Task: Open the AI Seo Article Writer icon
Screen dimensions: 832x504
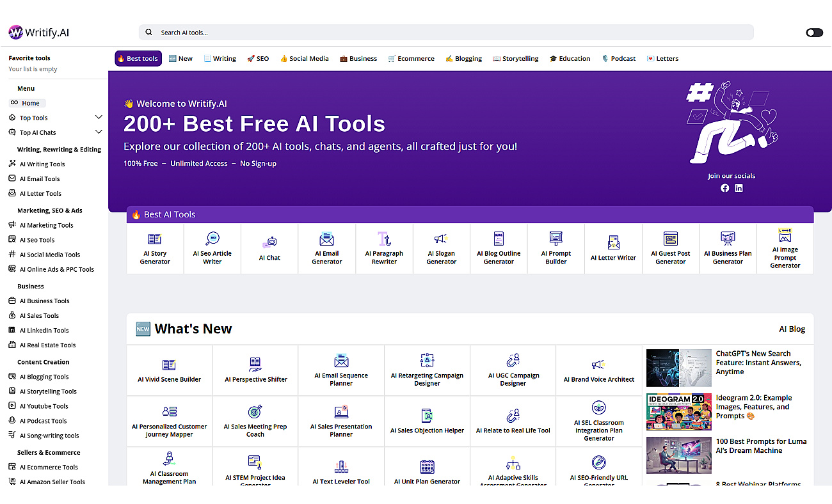Action: click(x=212, y=239)
